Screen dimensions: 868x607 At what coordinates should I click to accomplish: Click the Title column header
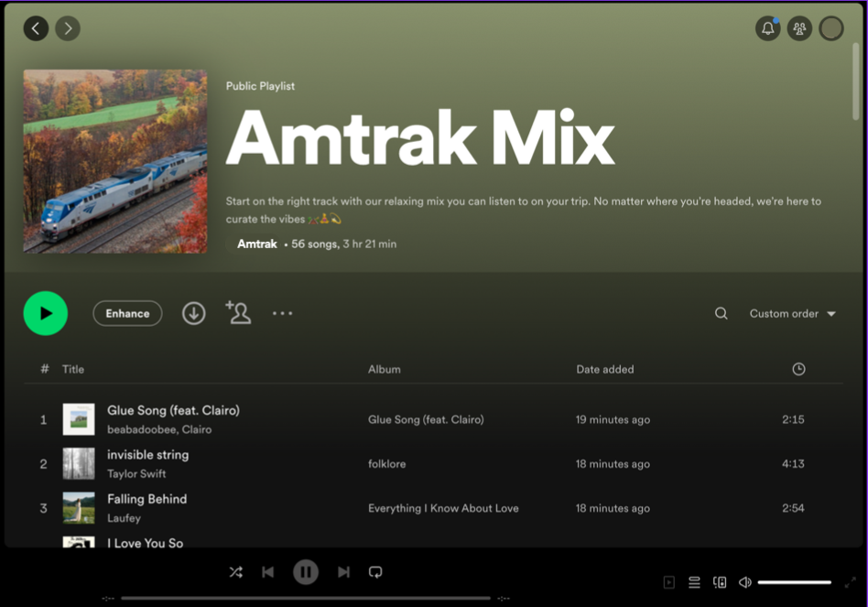[x=73, y=369]
